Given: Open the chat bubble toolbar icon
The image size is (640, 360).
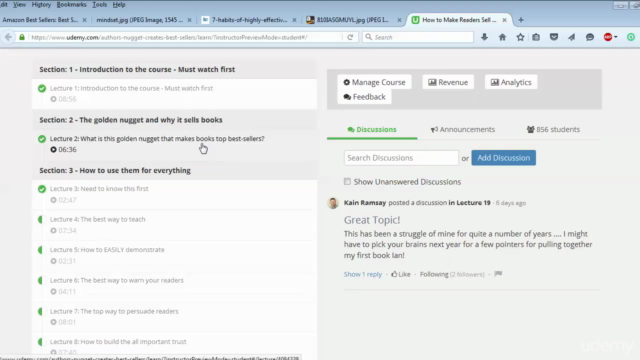Looking at the screenshot, I should (x=590, y=37).
